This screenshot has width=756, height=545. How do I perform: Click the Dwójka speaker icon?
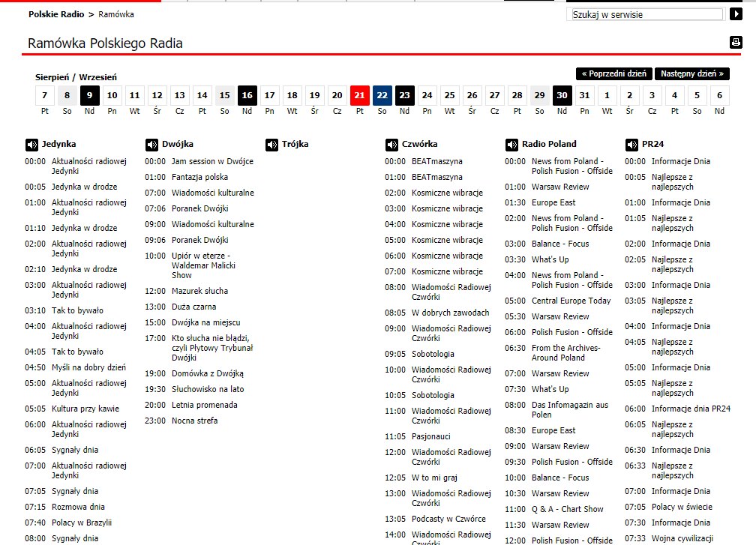[151, 145]
